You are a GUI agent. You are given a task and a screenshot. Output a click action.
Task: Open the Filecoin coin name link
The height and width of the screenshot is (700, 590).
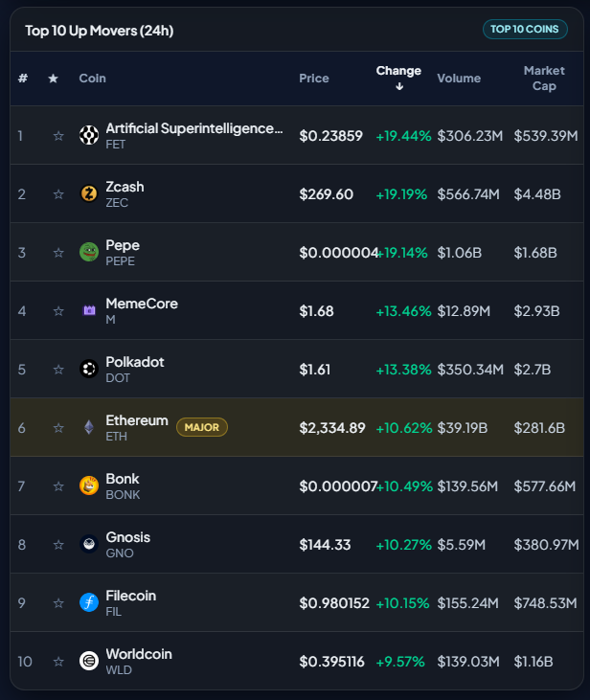click(x=131, y=596)
